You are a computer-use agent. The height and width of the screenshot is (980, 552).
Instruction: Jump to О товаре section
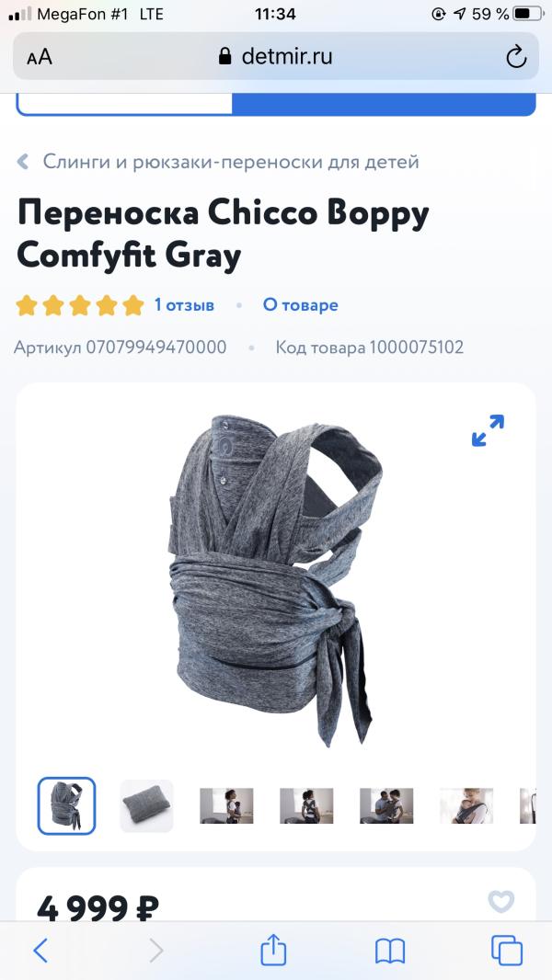pos(300,305)
